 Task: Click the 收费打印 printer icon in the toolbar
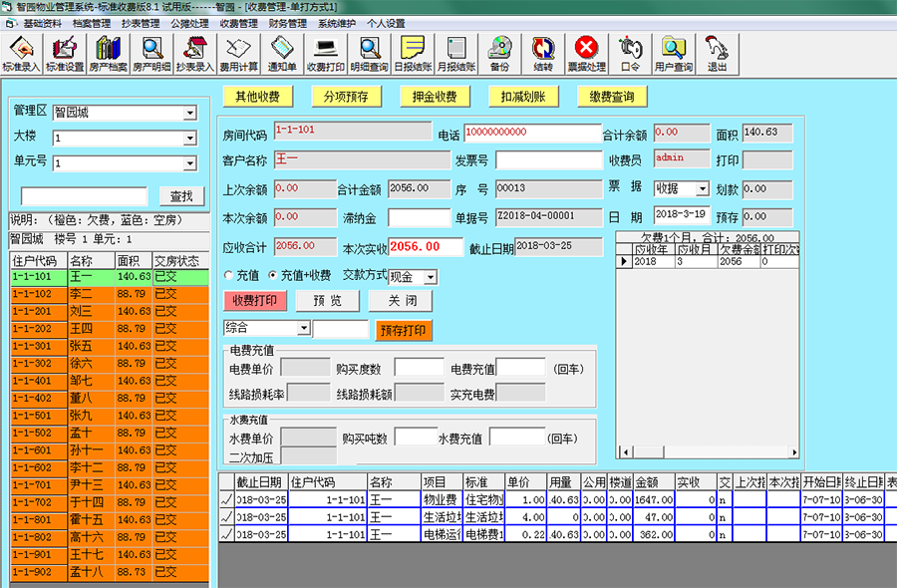tap(326, 54)
